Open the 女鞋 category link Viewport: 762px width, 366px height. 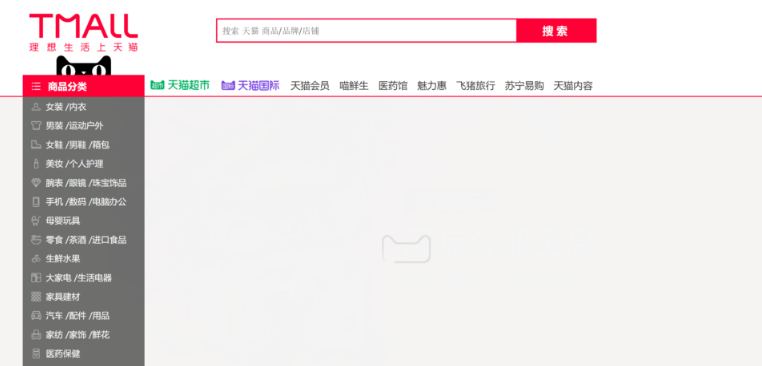point(54,145)
